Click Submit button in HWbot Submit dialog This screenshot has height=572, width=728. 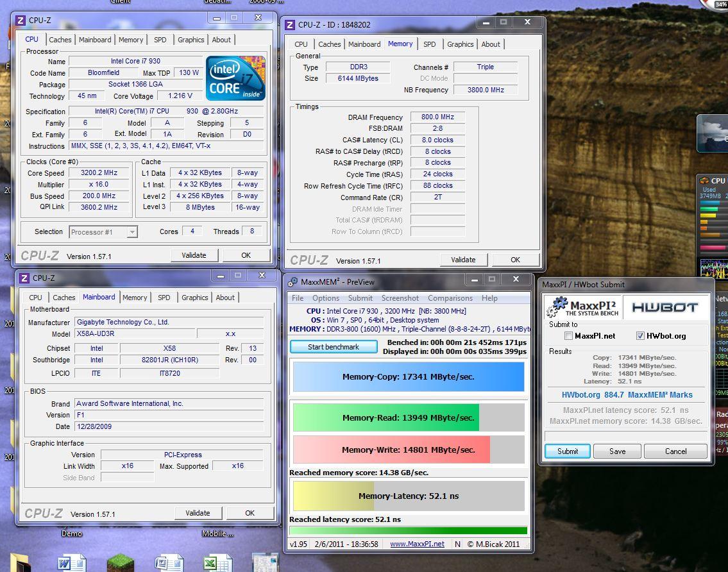click(x=568, y=451)
